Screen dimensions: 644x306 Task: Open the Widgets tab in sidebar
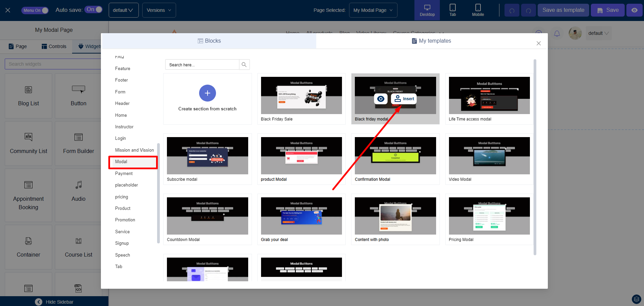[x=90, y=46]
